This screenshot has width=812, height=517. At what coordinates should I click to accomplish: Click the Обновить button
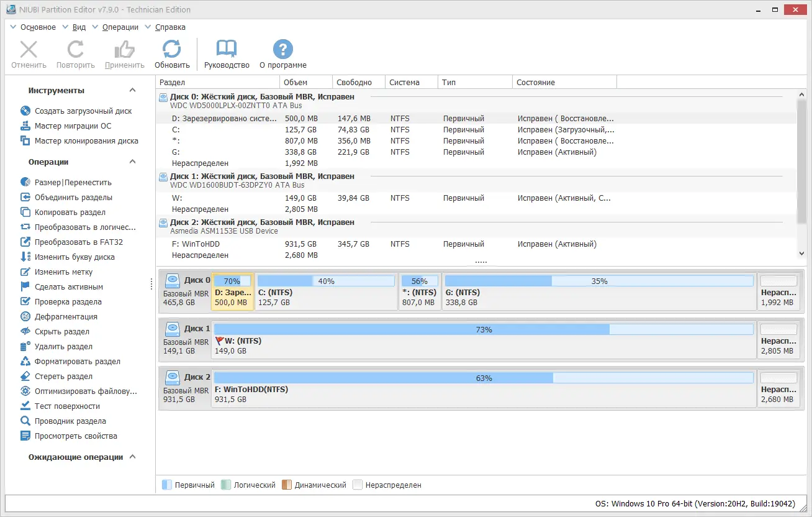(172, 53)
